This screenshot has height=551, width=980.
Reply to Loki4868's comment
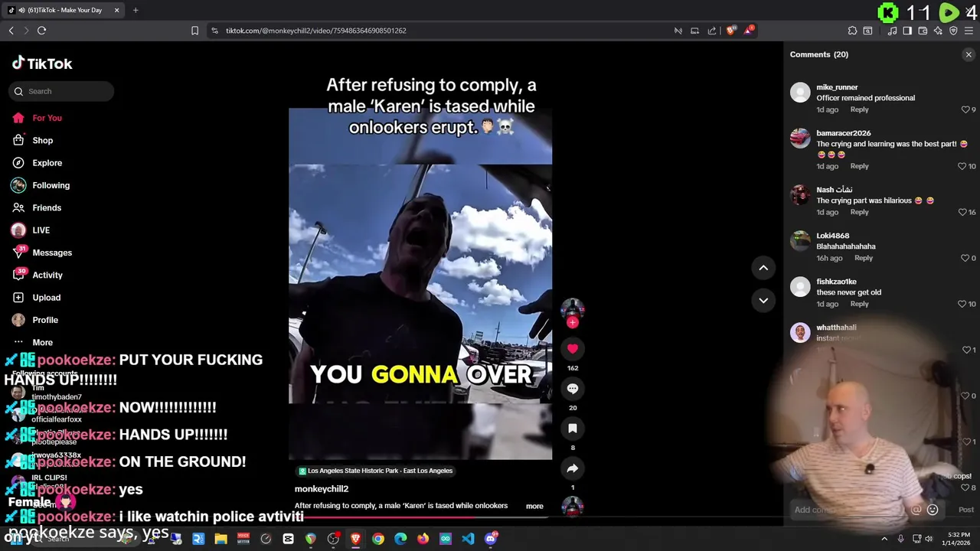[863, 258]
